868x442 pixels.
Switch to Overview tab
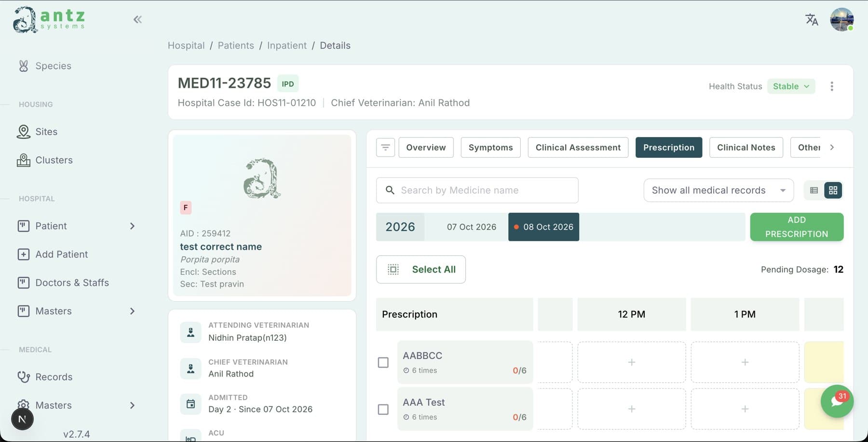pos(426,147)
